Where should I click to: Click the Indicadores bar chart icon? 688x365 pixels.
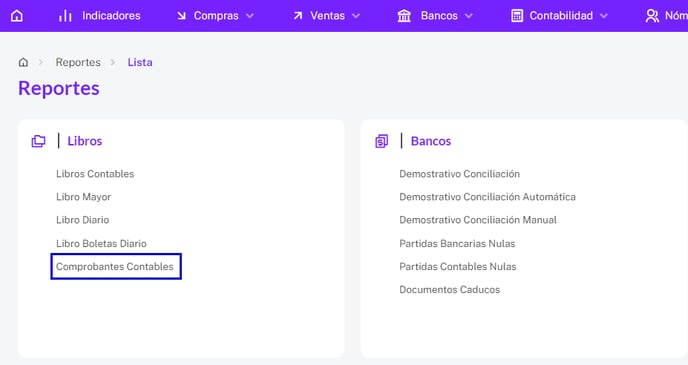[x=65, y=16]
